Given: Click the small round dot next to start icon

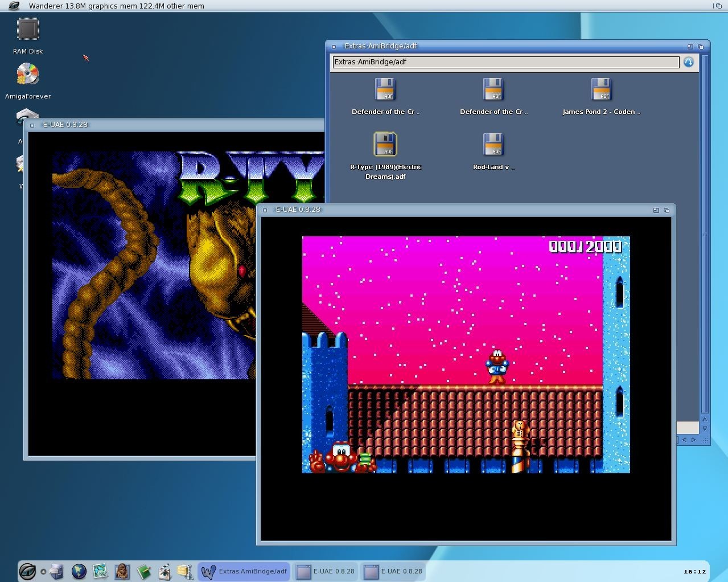Looking at the screenshot, I should tap(43, 572).
